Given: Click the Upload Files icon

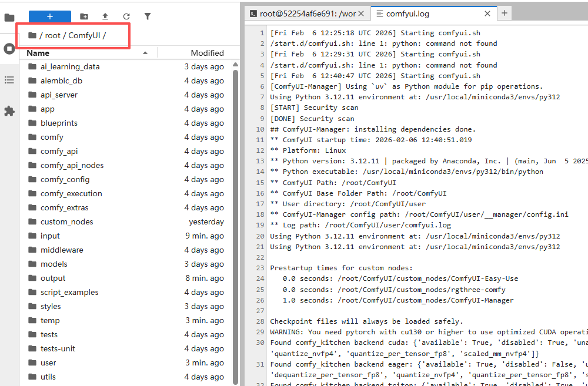Looking at the screenshot, I should coord(105,16).
